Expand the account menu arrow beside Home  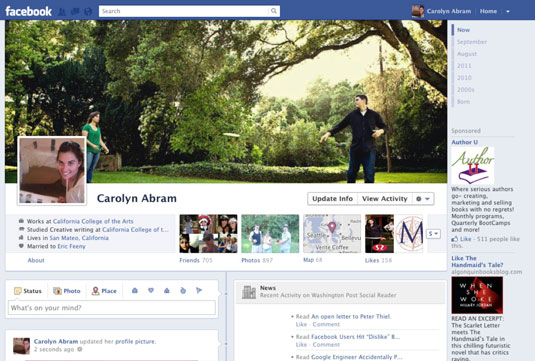tap(508, 11)
